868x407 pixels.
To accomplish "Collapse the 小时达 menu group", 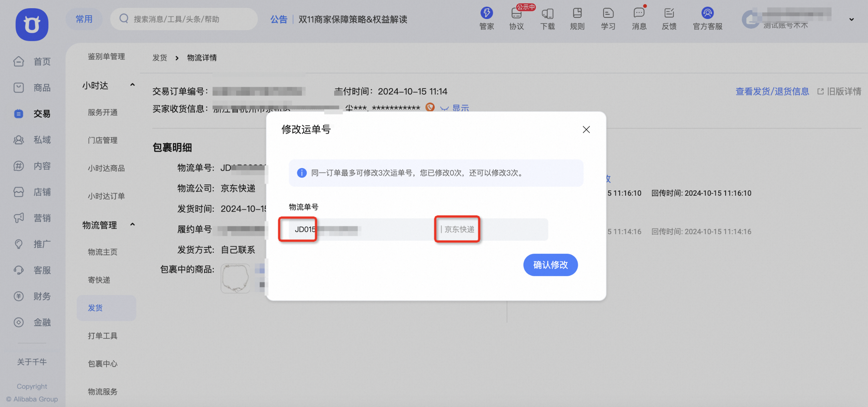I will point(132,85).
